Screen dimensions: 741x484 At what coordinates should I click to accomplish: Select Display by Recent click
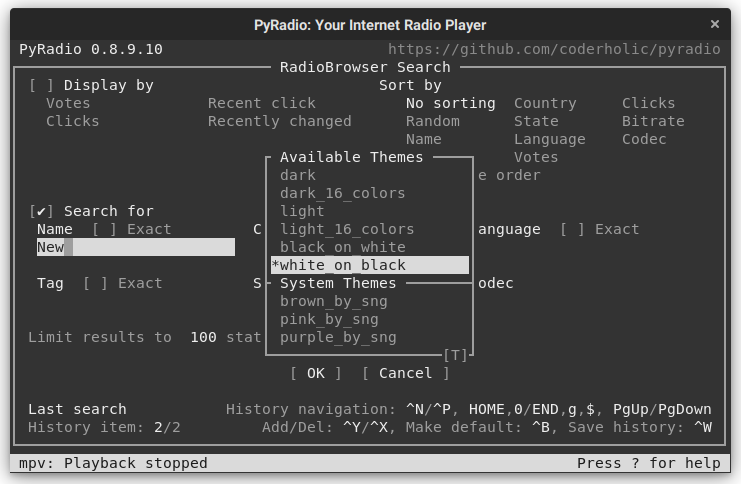(262, 104)
